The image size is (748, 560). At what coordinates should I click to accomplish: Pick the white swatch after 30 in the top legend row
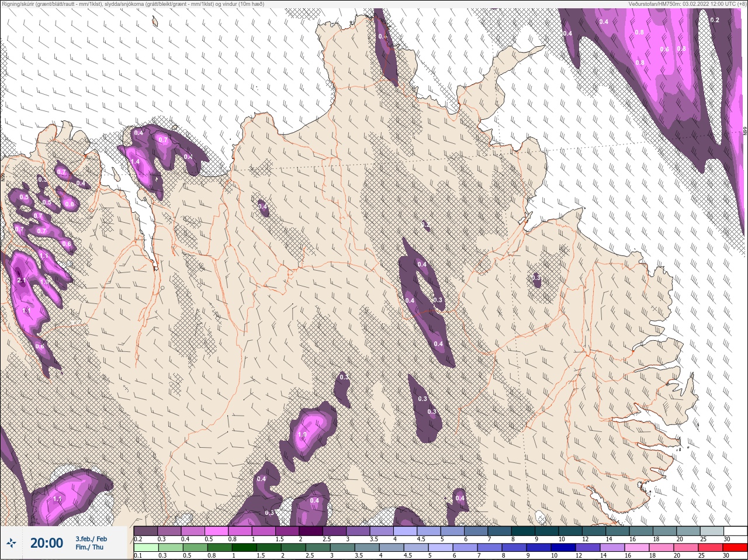tap(736, 531)
